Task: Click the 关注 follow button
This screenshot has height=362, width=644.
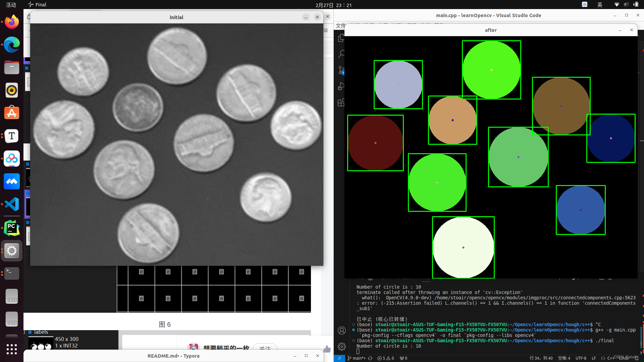Action: click(265, 347)
